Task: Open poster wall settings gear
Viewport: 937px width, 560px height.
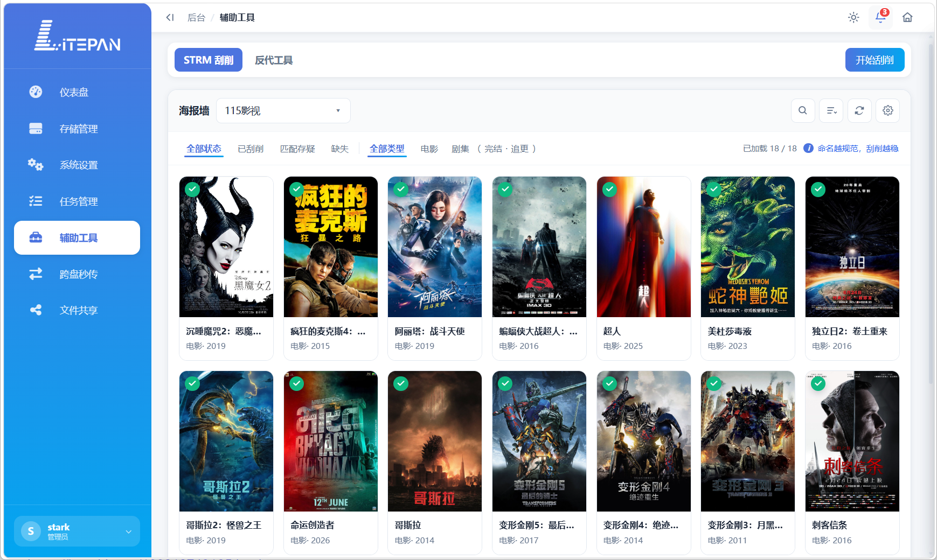Action: pyautogui.click(x=888, y=110)
